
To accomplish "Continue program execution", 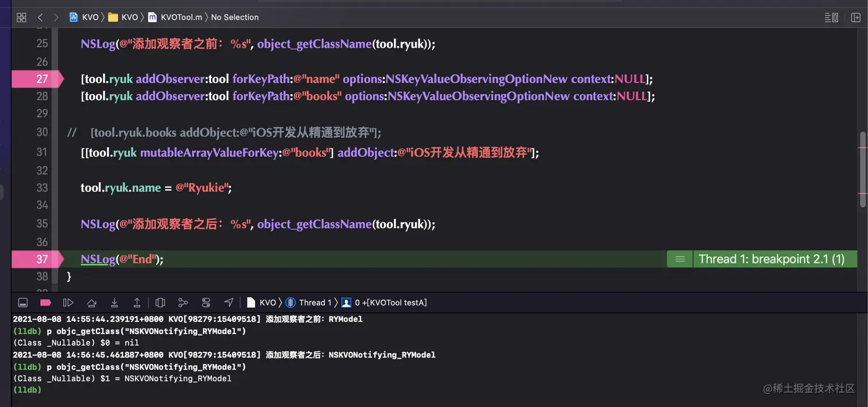I will [x=68, y=303].
